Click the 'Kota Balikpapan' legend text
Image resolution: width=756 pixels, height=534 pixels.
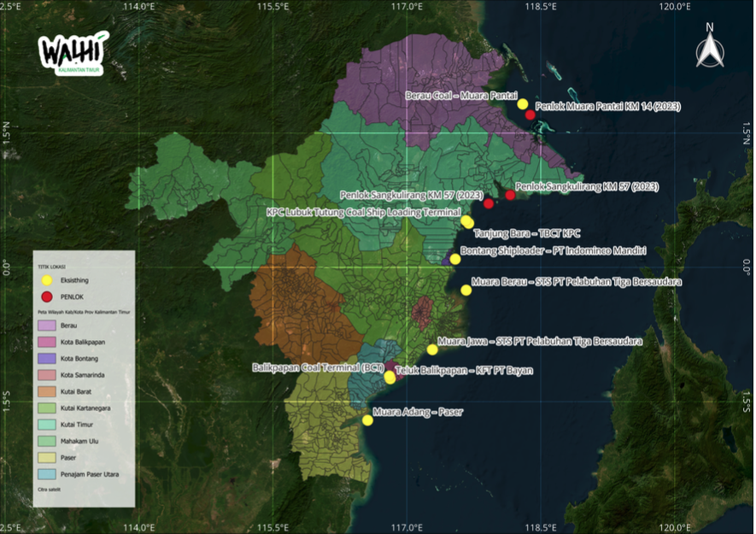(83, 342)
